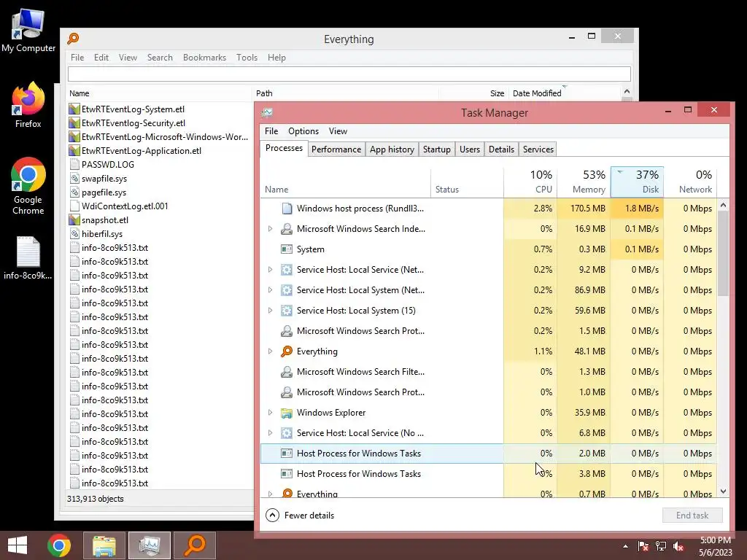This screenshot has width=747, height=560.
Task: Open Task Manager Options menu
Action: [303, 131]
